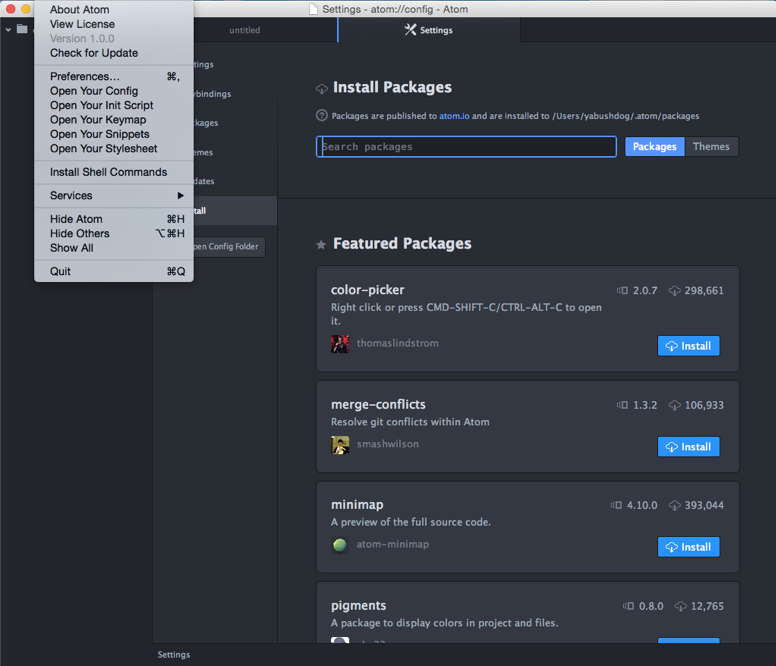The height and width of the screenshot is (666, 776).
Task: Select the Packages filter toggle
Action: [x=655, y=147]
